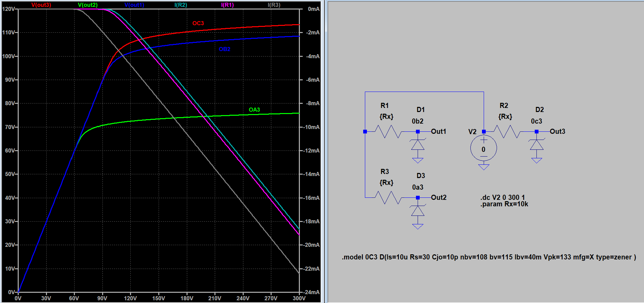Screen dimensions: 644x303
Task: Select resistor R1 symbol in schematic
Action: [x=388, y=131]
